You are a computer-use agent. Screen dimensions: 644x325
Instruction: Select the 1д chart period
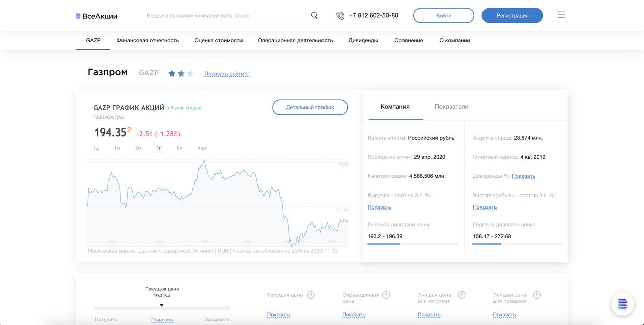[x=96, y=148]
